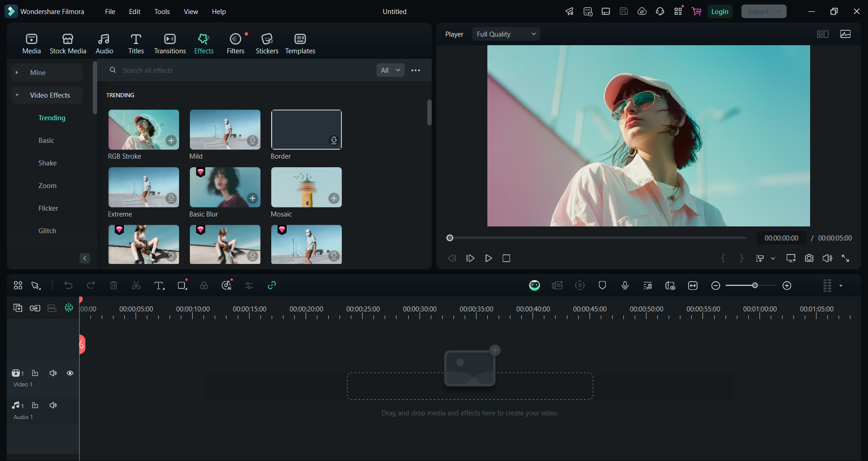Open the Full Quality playback dropdown
868x461 pixels.
pyautogui.click(x=505, y=34)
